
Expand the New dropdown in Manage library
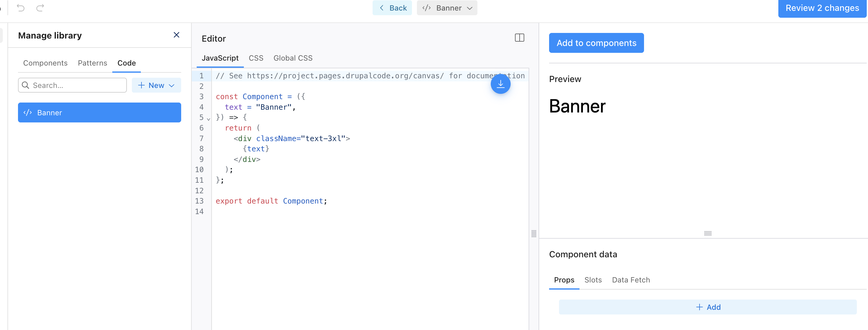point(156,85)
